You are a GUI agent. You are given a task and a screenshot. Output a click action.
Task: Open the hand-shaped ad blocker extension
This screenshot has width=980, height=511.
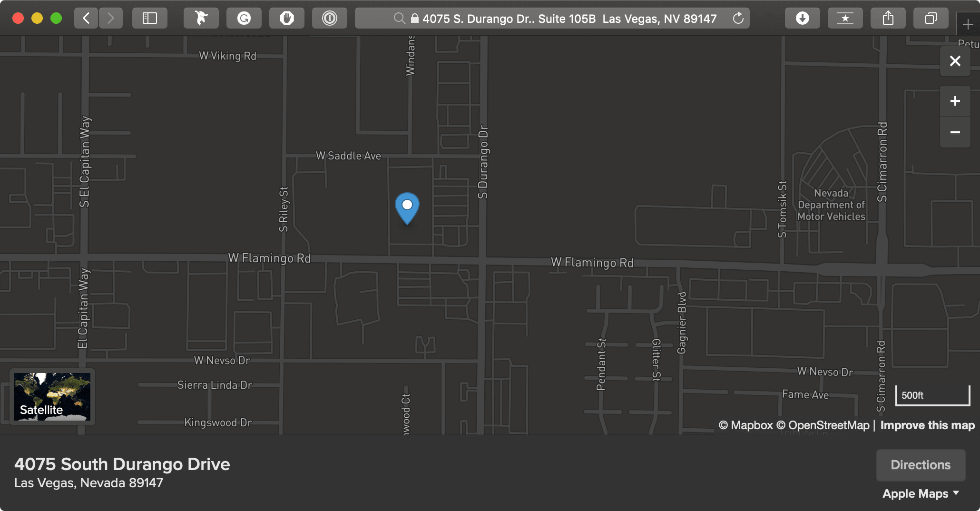tap(287, 19)
